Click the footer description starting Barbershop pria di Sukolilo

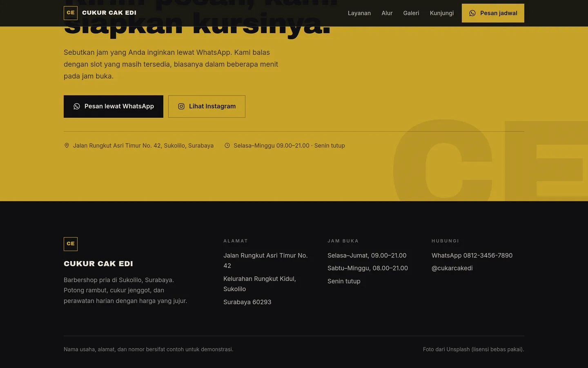125,290
